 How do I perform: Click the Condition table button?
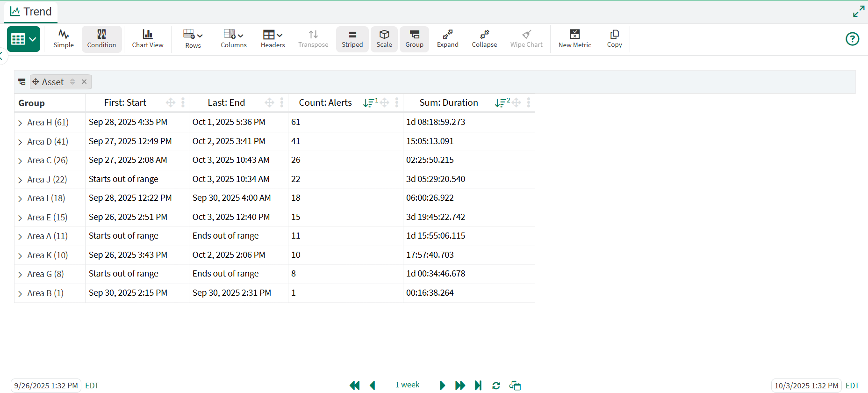tap(101, 39)
